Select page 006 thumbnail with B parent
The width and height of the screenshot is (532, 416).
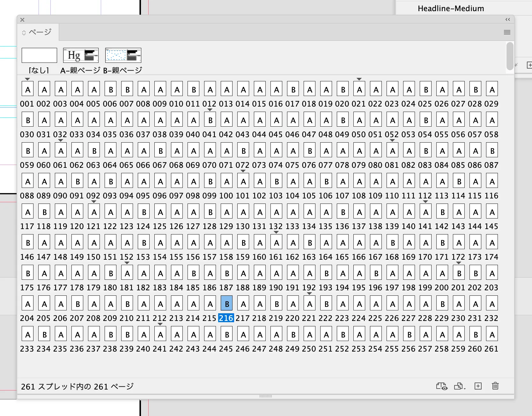click(111, 89)
